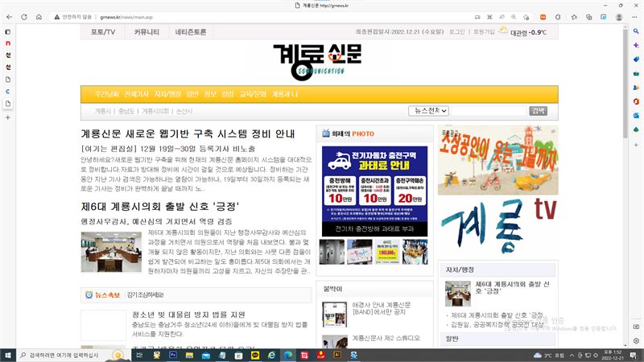644x362 pixels.
Task: Open the browser home page icon
Action: [x=39, y=17]
